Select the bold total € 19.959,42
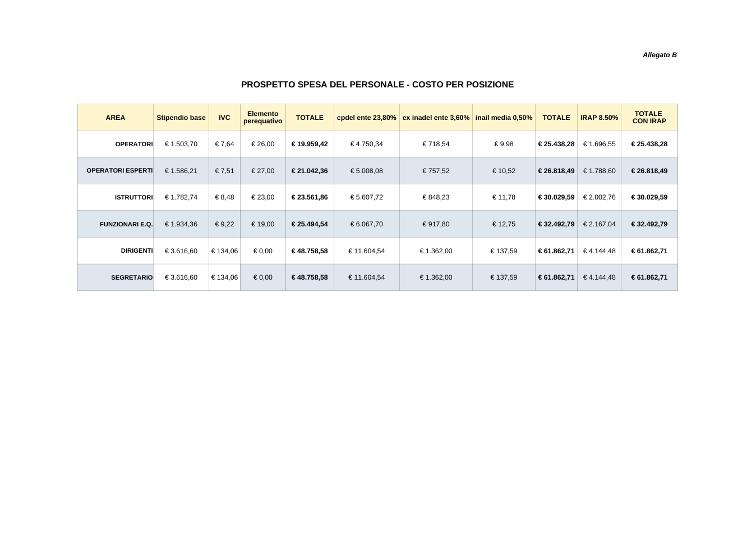756x534 pixels. click(x=310, y=144)
